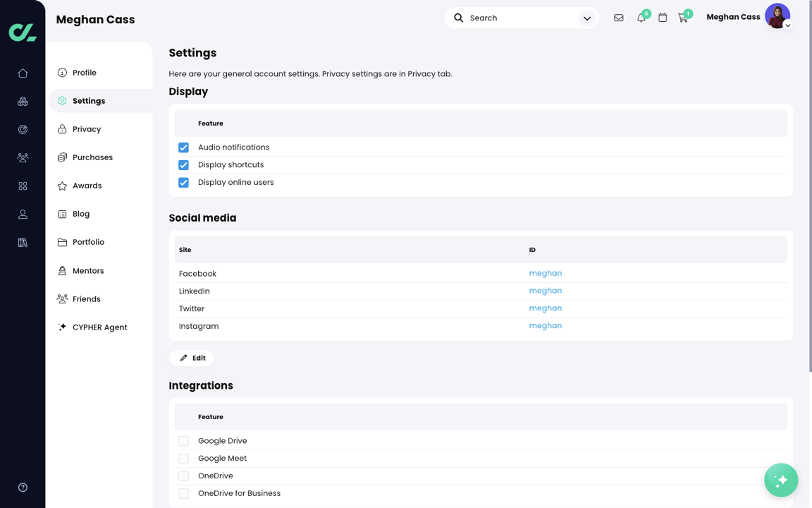
Task: Open the calendar icon in top bar
Action: pos(663,17)
